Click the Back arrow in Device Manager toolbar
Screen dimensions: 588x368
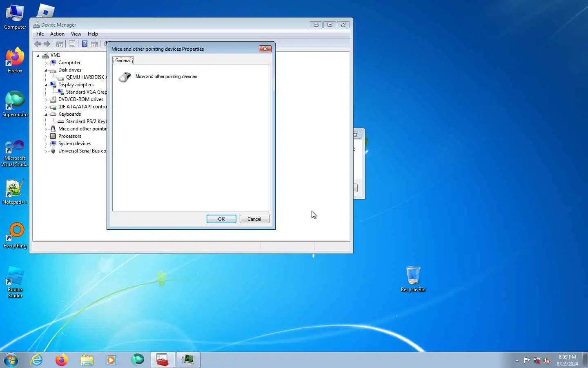[38, 44]
